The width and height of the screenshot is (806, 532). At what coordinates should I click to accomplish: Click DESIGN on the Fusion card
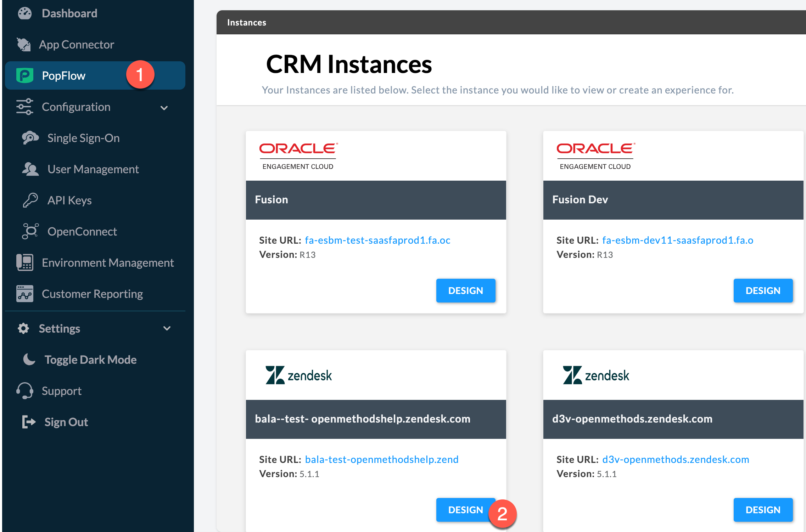(466, 290)
